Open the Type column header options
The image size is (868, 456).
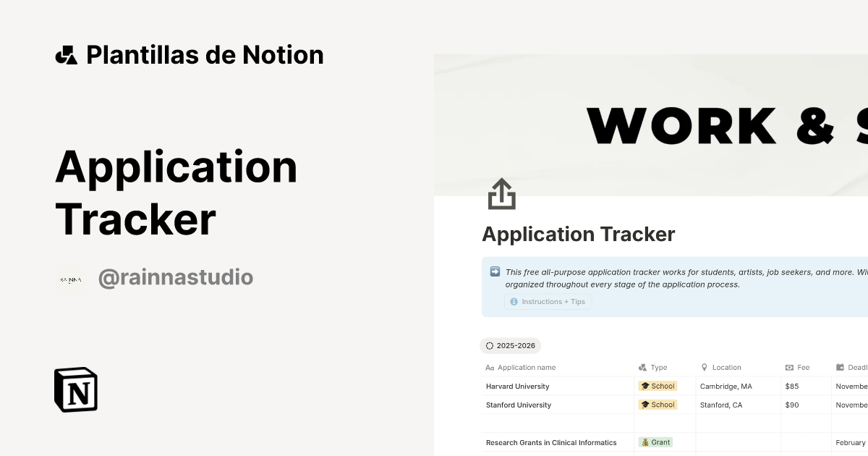pyautogui.click(x=658, y=367)
